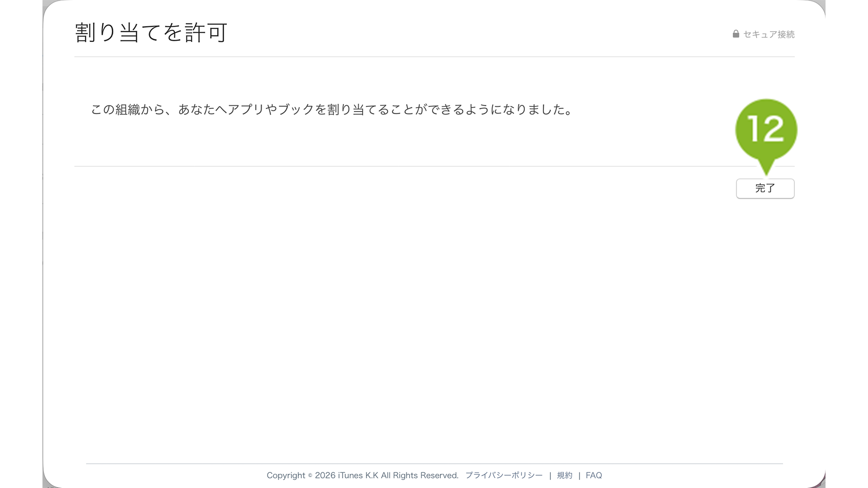Click the 完了 button
868x488 pixels.
[x=765, y=188]
